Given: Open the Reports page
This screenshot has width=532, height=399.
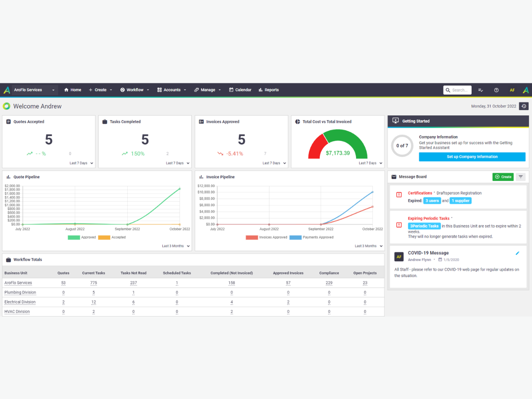Looking at the screenshot, I should tap(269, 90).
